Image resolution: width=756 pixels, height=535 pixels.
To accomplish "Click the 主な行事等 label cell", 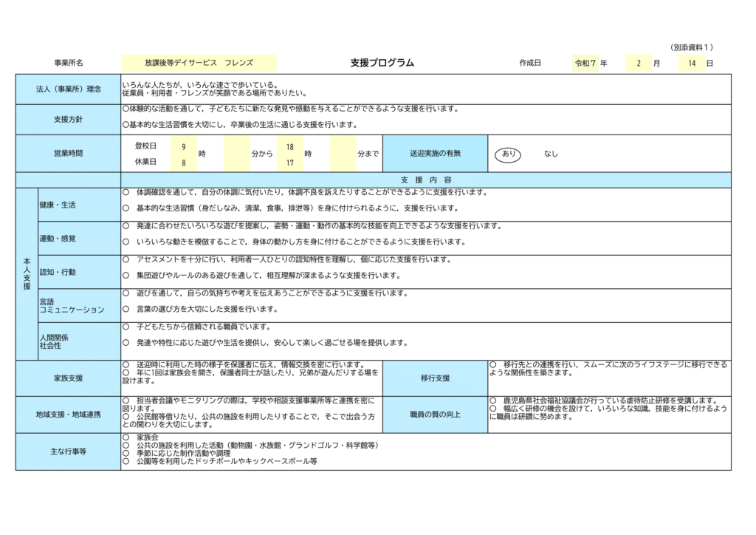I will [x=68, y=451].
